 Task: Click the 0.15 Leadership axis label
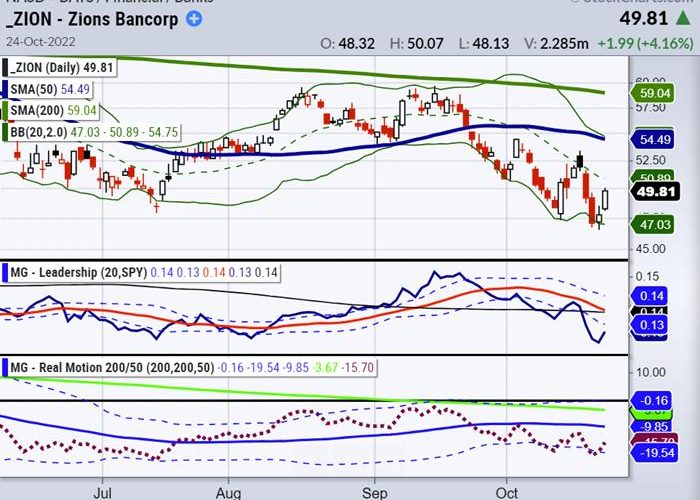coord(647,276)
